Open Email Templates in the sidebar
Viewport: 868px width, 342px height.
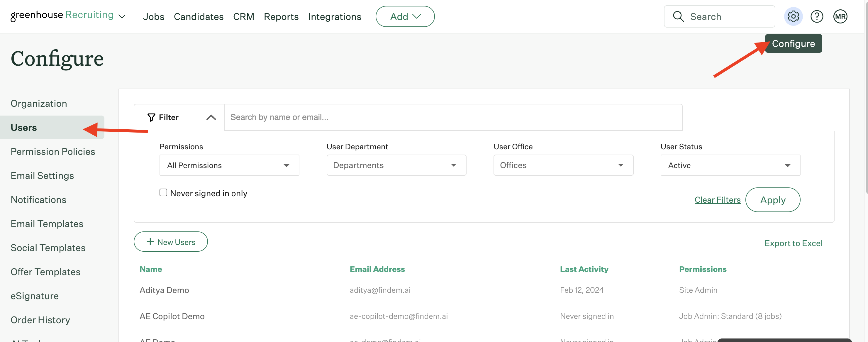(47, 224)
